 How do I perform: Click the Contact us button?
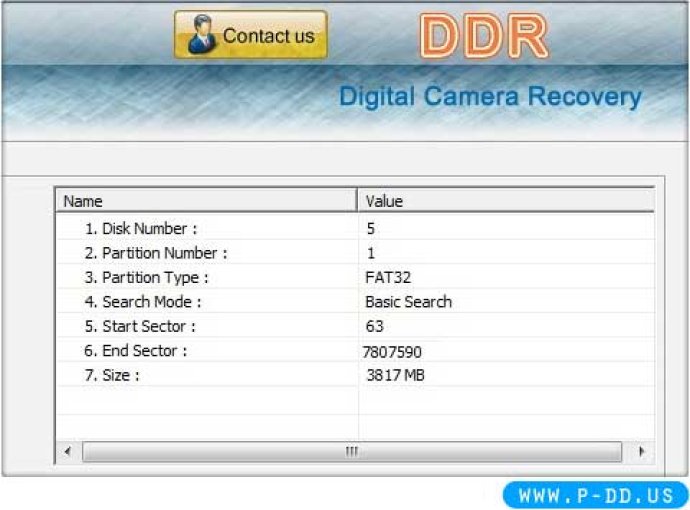[251, 35]
